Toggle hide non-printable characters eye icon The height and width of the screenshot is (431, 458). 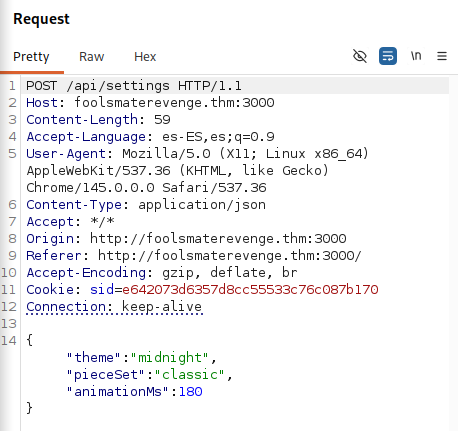360,56
